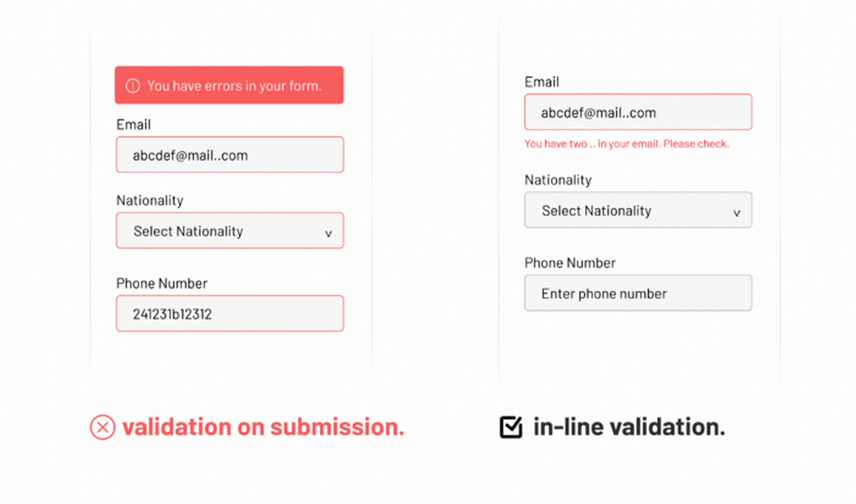Click the "validation on submission." caption
Image resolution: width=856 pixels, height=504 pixels.
(263, 427)
